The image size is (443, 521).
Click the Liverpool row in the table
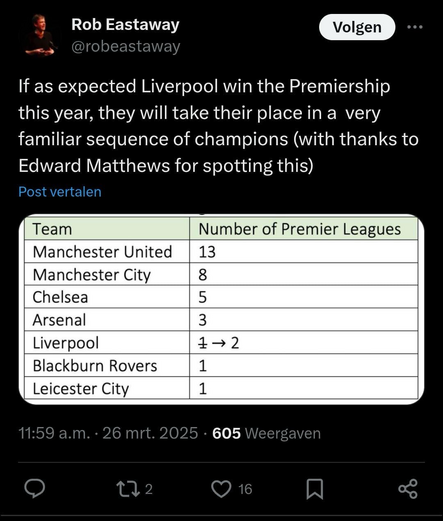pos(221,343)
